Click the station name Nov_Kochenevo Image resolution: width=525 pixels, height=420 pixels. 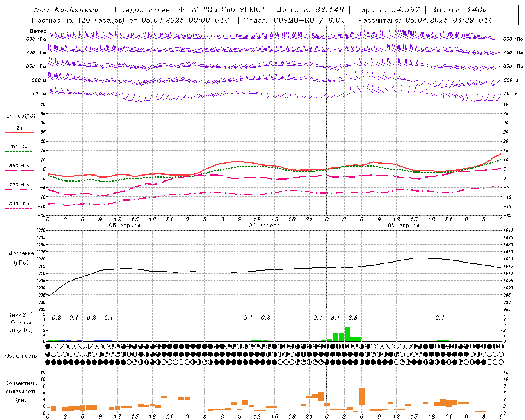tap(66, 10)
